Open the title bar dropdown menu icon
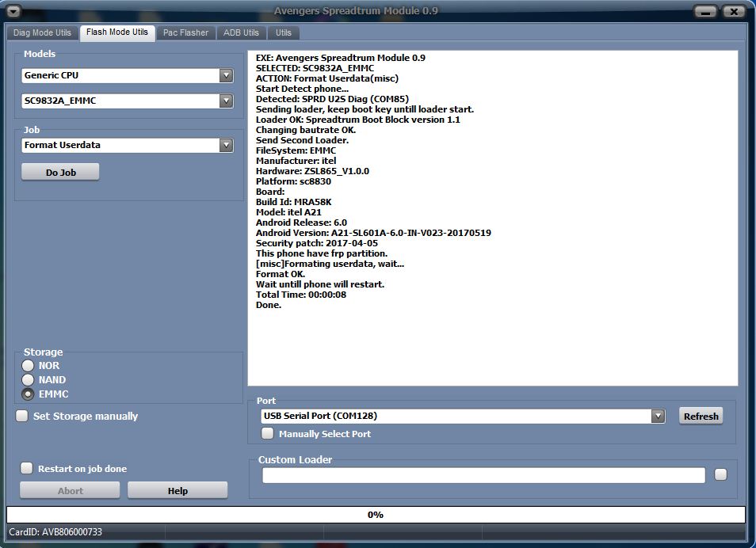The height and width of the screenshot is (548, 756). [x=13, y=10]
